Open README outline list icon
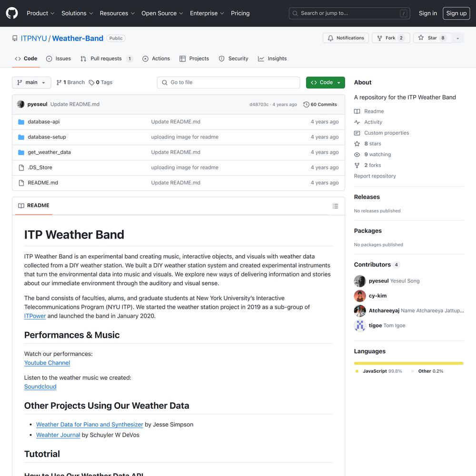Screen dimensions: 476x476 335,206
